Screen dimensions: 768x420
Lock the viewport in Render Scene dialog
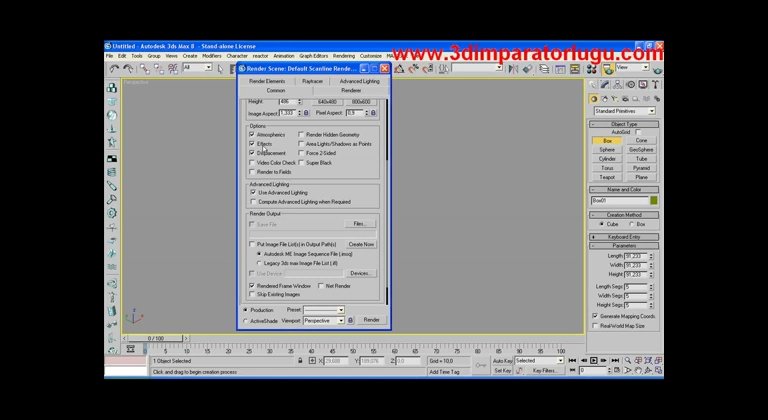350,321
